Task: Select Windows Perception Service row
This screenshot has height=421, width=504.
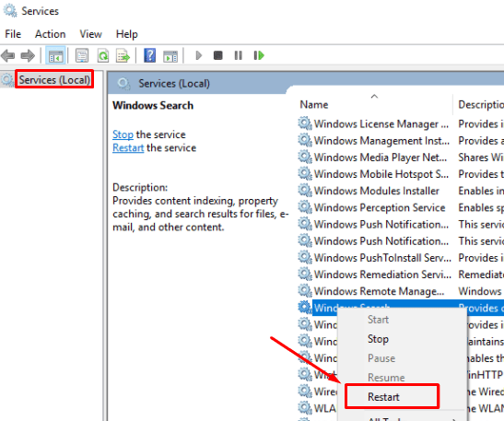Action: click(x=401, y=207)
